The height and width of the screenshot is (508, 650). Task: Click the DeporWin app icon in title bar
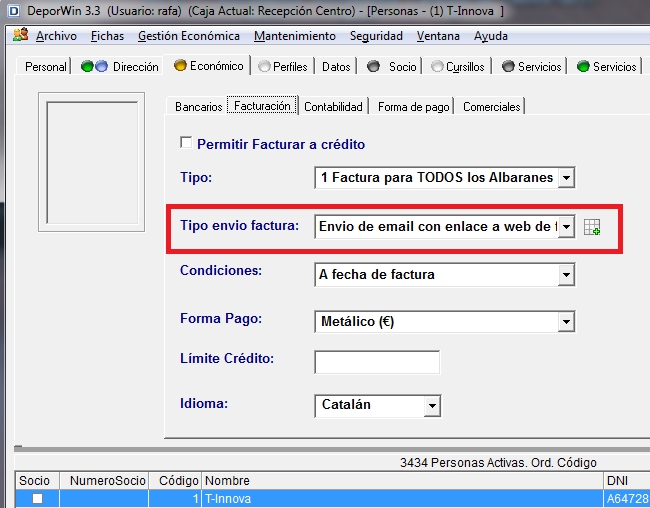[13, 11]
